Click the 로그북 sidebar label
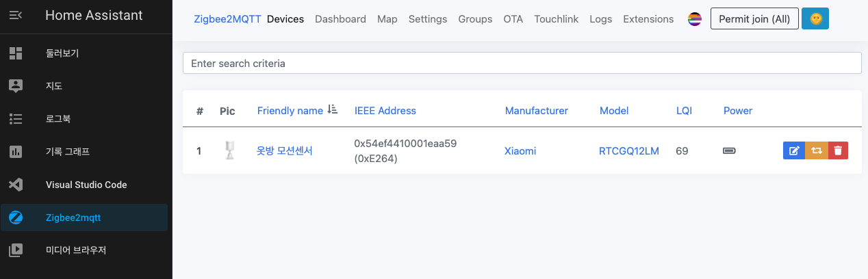This screenshot has height=279, width=868. [58, 118]
